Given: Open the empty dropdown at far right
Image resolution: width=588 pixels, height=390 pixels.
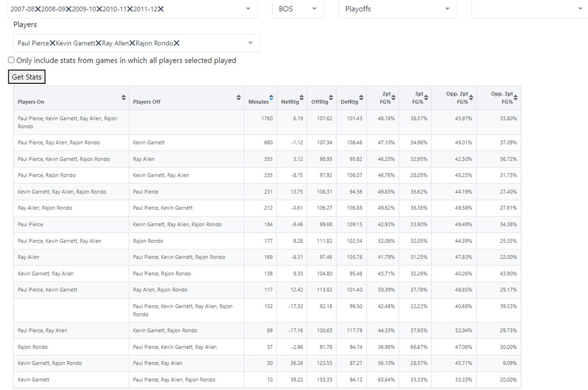Looking at the screenshot, I should (529, 9).
